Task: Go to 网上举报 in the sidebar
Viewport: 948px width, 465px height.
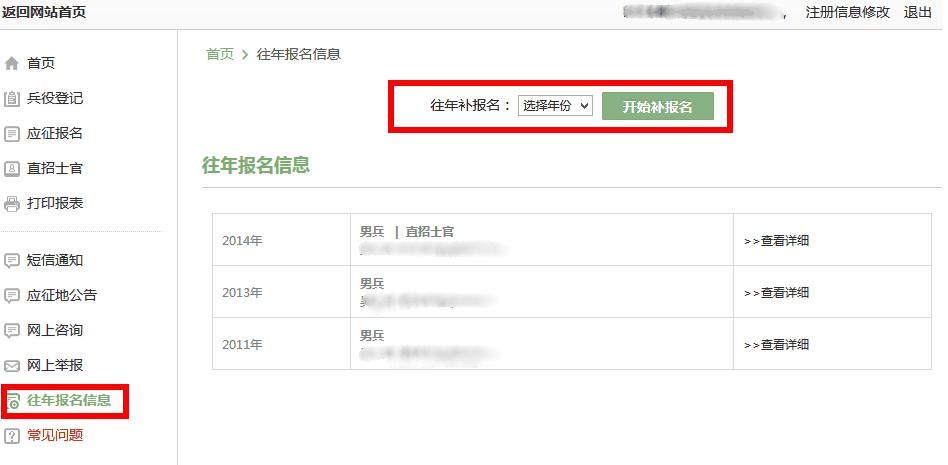Action: [55, 365]
